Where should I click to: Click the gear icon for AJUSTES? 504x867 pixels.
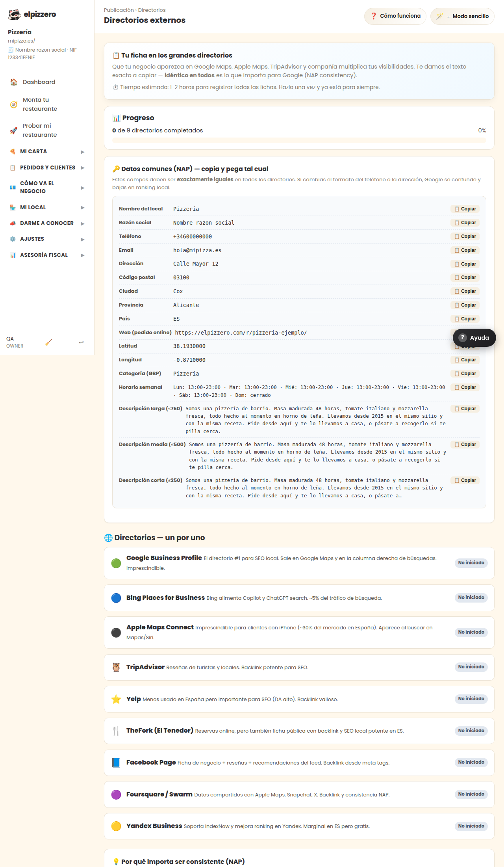pos(13,239)
